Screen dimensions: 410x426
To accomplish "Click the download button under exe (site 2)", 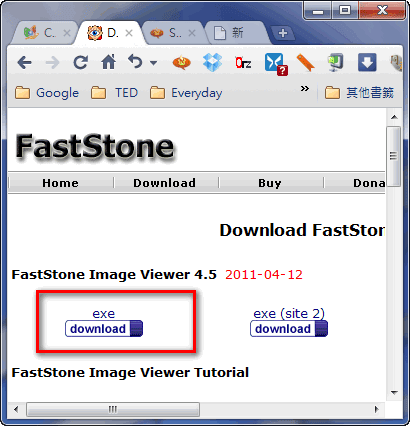I will click(289, 329).
